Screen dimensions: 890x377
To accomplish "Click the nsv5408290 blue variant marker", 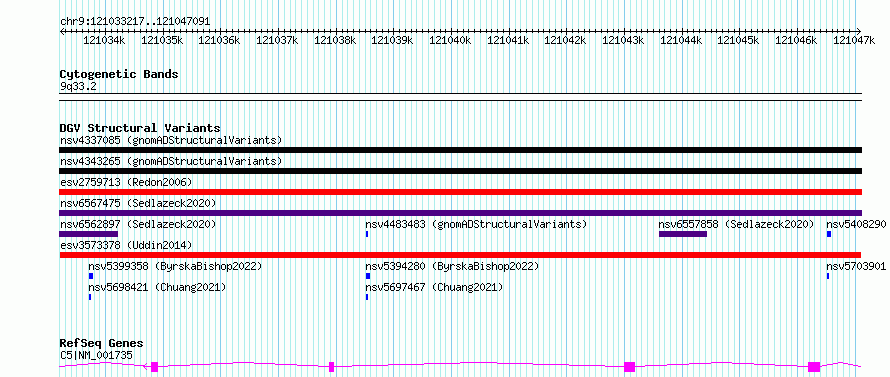I will (829, 234).
